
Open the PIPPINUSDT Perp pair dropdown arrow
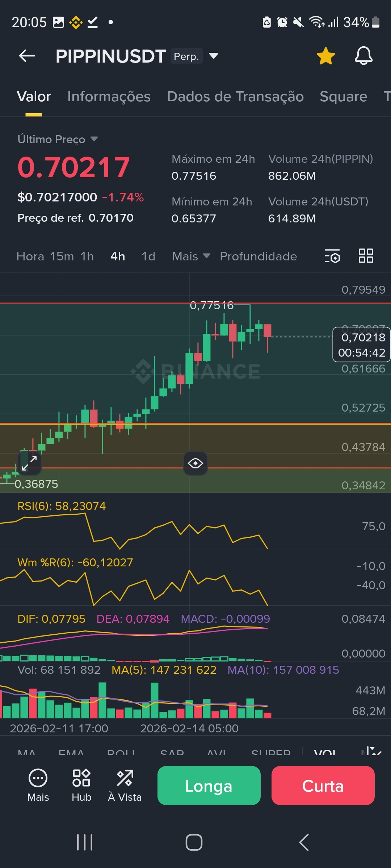pyautogui.click(x=214, y=56)
